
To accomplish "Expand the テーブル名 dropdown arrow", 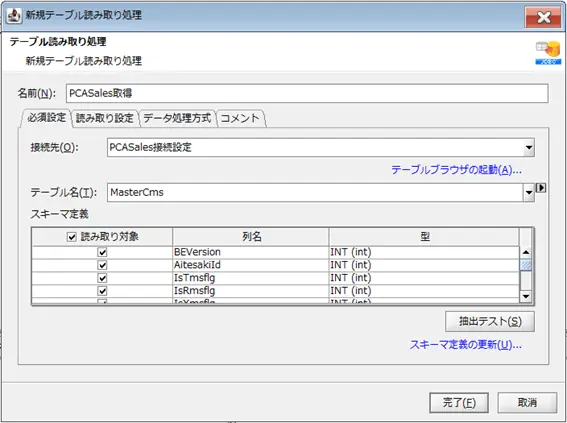I will [x=529, y=193].
